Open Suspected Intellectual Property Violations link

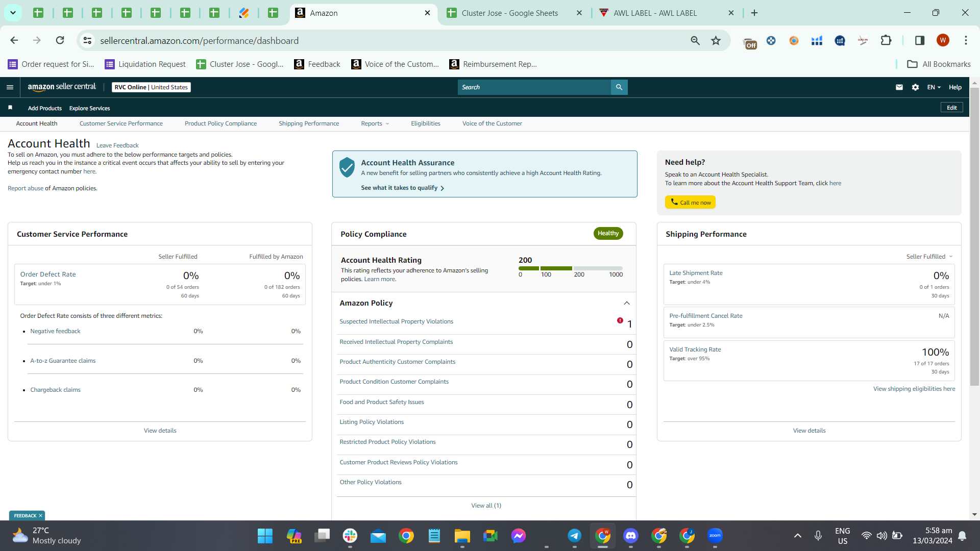[x=397, y=321]
